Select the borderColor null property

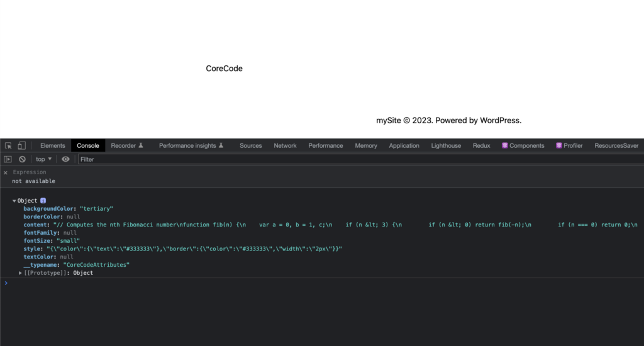[x=52, y=216]
